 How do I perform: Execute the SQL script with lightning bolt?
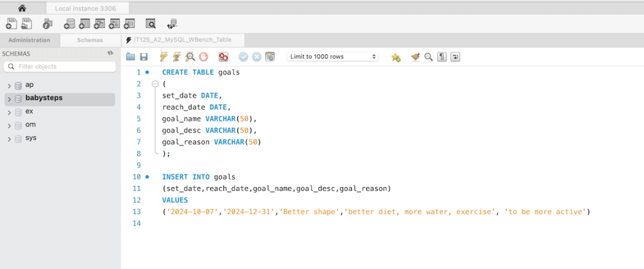(x=164, y=57)
